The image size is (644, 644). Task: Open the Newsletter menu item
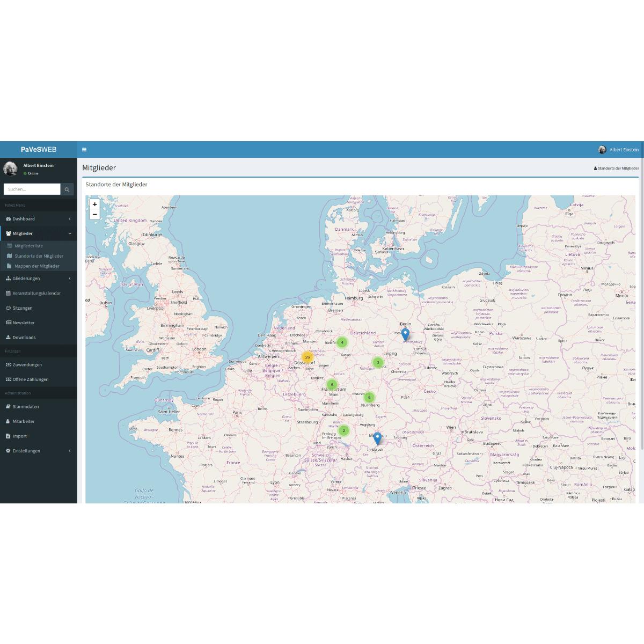tap(39, 323)
